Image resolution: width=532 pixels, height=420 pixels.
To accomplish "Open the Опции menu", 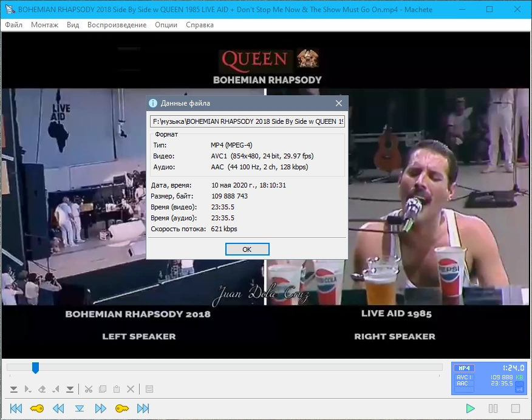I will tap(166, 25).
